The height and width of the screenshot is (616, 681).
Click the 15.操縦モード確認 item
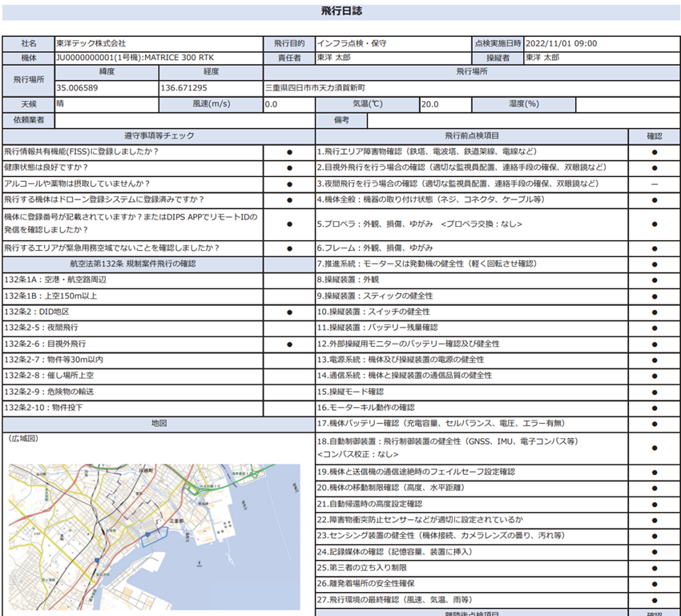350,392
